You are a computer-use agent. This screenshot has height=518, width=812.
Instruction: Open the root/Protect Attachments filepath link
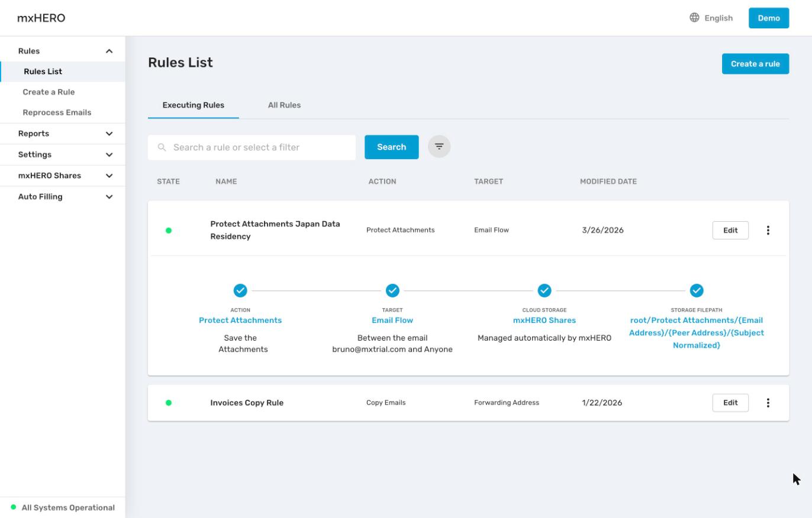[697, 333]
